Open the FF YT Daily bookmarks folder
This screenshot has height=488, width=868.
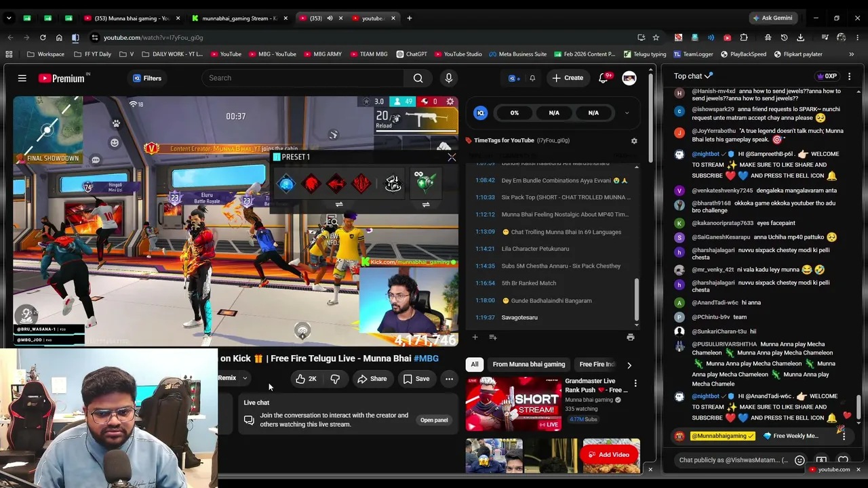pos(92,54)
